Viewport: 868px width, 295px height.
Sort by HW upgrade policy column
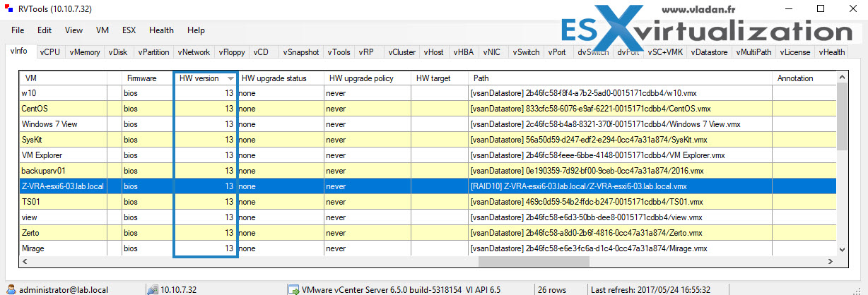pos(366,78)
